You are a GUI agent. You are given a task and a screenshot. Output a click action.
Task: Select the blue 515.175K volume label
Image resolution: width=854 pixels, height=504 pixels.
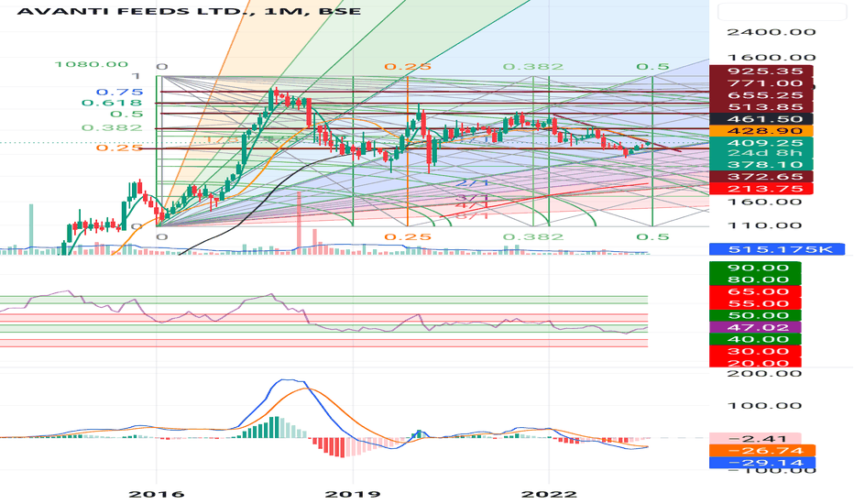(777, 249)
